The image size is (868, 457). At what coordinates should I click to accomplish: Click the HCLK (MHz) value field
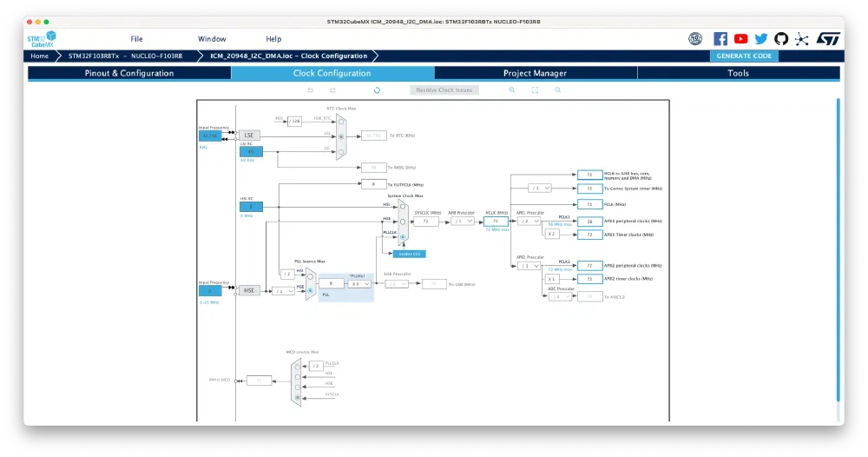(x=496, y=222)
